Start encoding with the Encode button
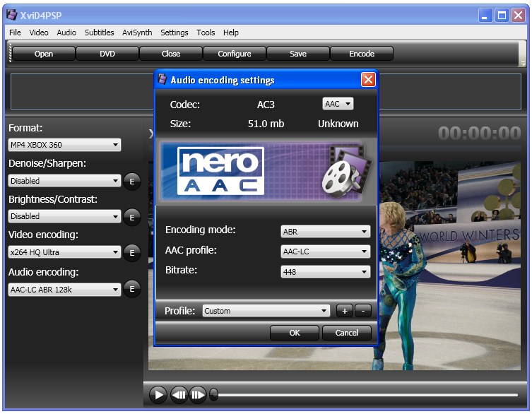The width and height of the screenshot is (532, 414). [x=362, y=54]
